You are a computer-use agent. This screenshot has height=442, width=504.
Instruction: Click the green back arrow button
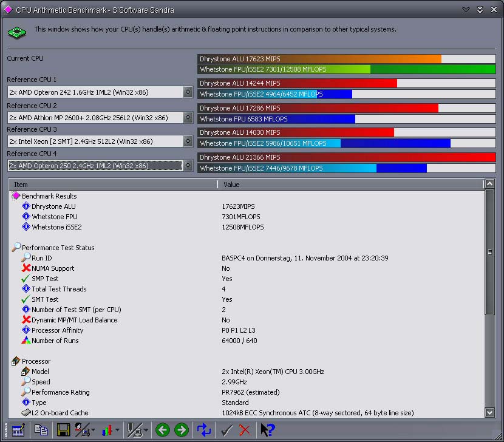pyautogui.click(x=163, y=430)
